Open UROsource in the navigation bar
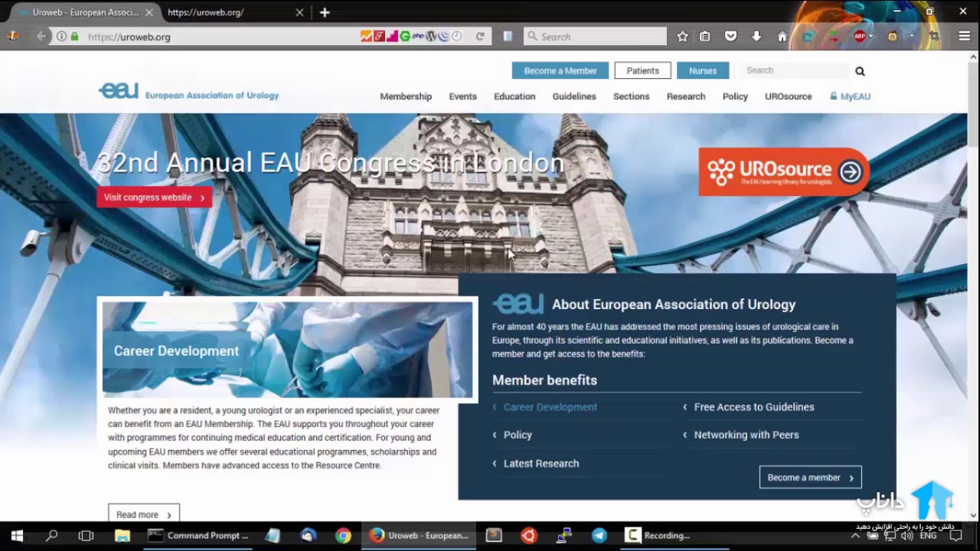 788,96
